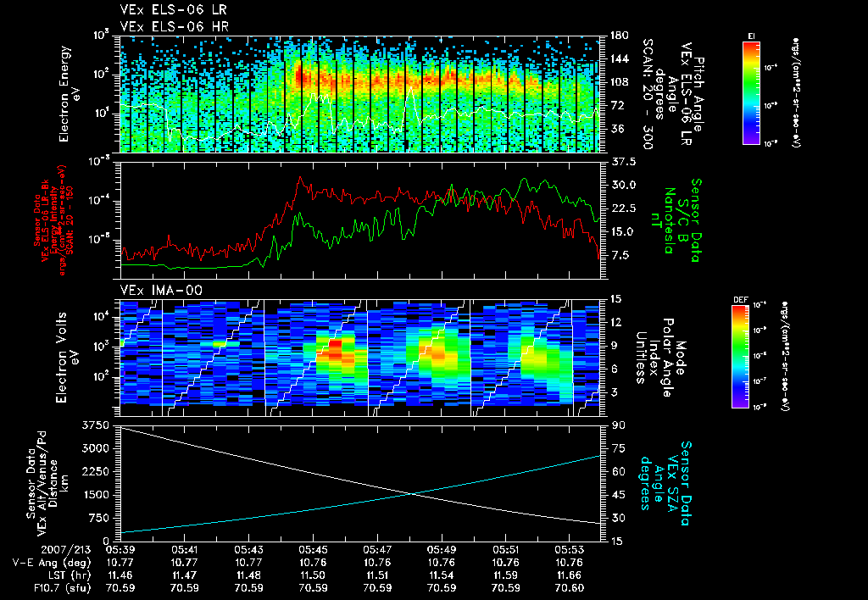868x600 pixels.
Task: Click the 05:45 time tick label
Action: pos(313,550)
